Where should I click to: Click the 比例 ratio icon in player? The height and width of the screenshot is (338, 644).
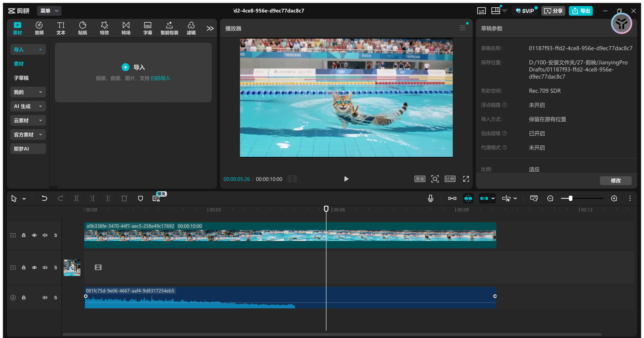(x=450, y=179)
